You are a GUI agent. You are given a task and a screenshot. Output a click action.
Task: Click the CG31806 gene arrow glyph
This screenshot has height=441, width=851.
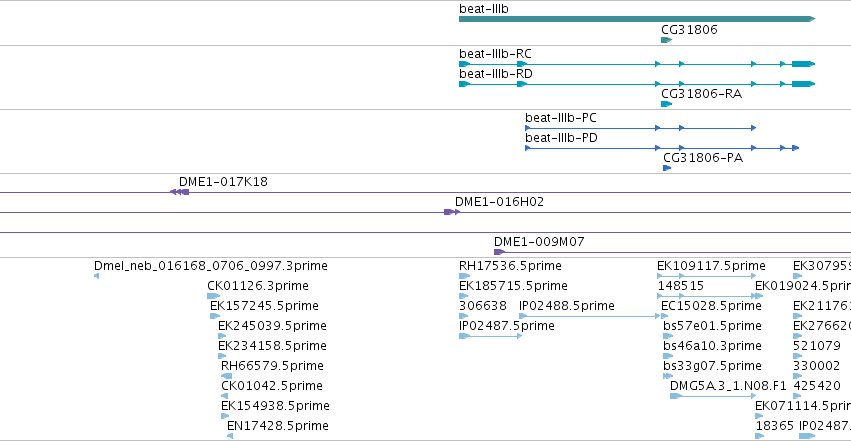(666, 40)
